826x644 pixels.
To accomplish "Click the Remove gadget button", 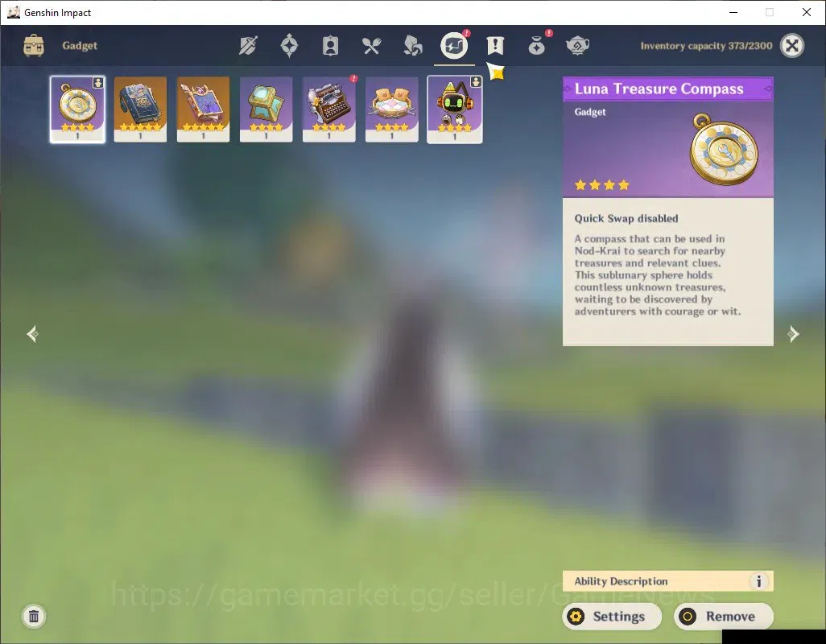I will coord(723,616).
